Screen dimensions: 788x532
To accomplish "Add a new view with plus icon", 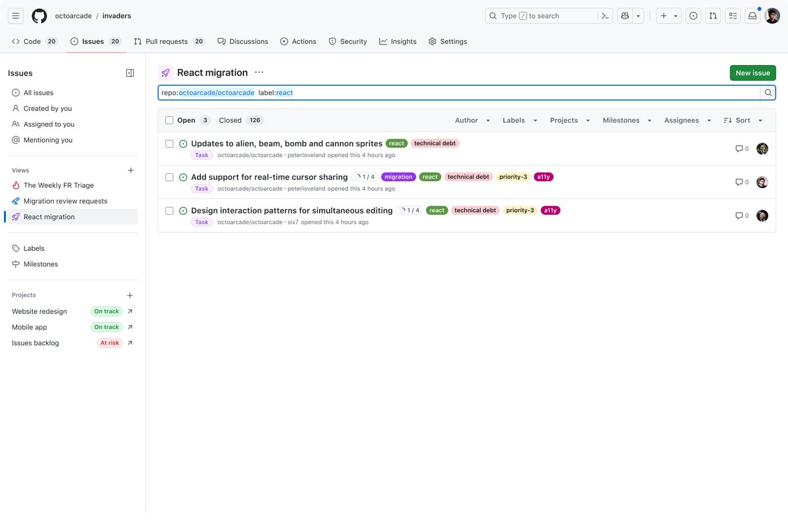I will click(x=131, y=170).
